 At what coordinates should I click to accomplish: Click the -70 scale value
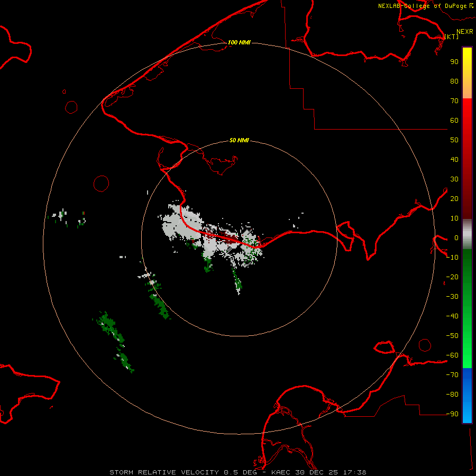coord(452,374)
